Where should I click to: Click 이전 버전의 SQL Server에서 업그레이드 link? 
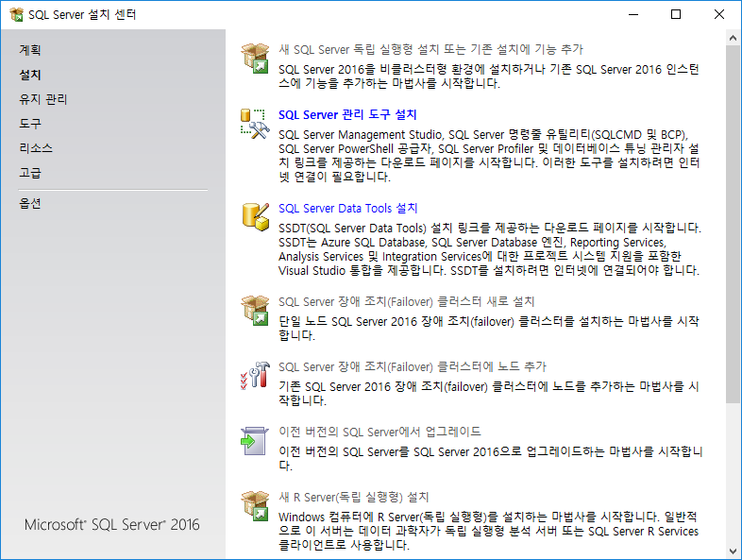point(379,432)
